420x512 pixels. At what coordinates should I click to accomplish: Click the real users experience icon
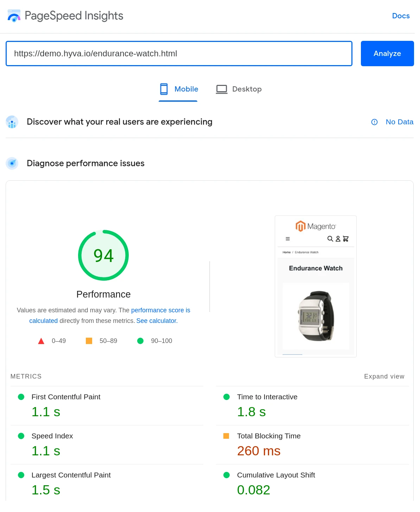click(12, 122)
